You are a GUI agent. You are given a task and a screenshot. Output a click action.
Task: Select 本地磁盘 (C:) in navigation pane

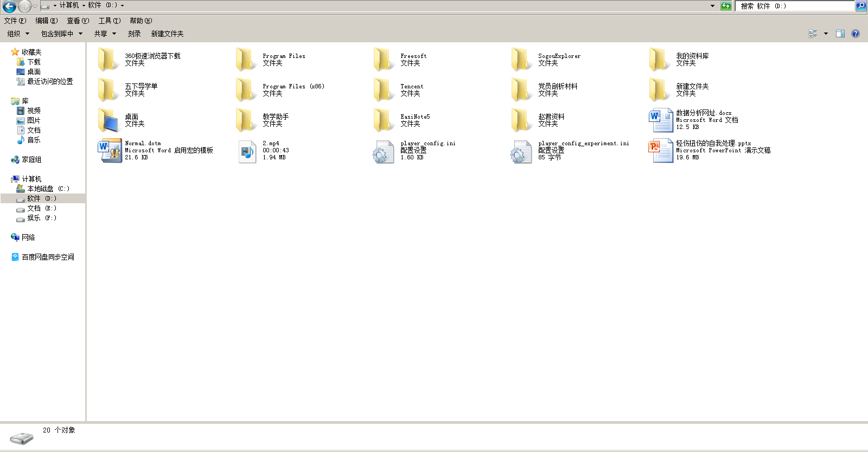tap(48, 189)
